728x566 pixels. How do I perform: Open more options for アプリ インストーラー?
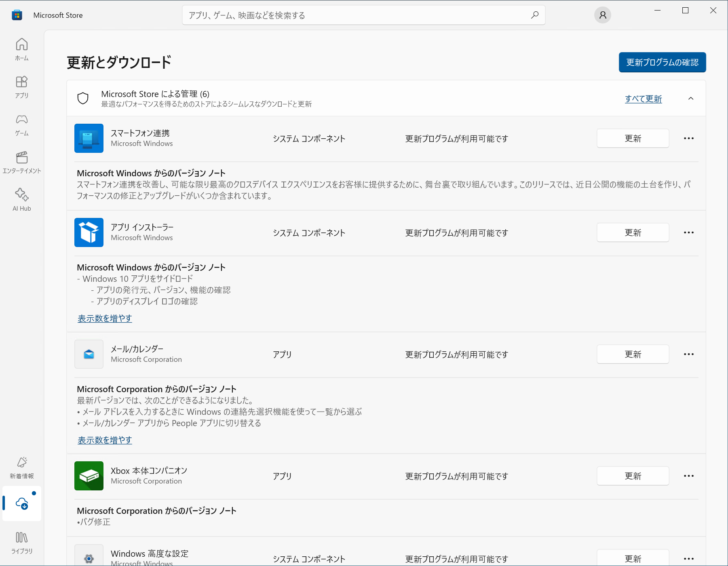[x=689, y=232]
